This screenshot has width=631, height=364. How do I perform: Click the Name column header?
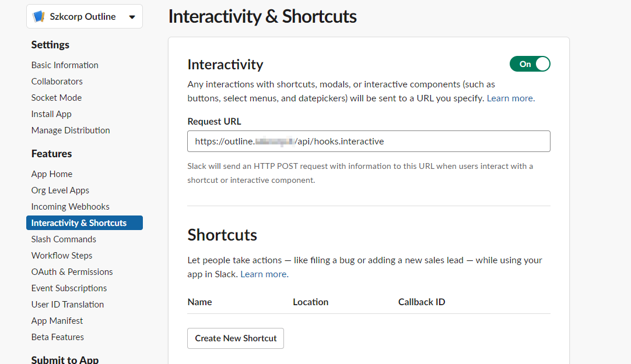pyautogui.click(x=199, y=302)
